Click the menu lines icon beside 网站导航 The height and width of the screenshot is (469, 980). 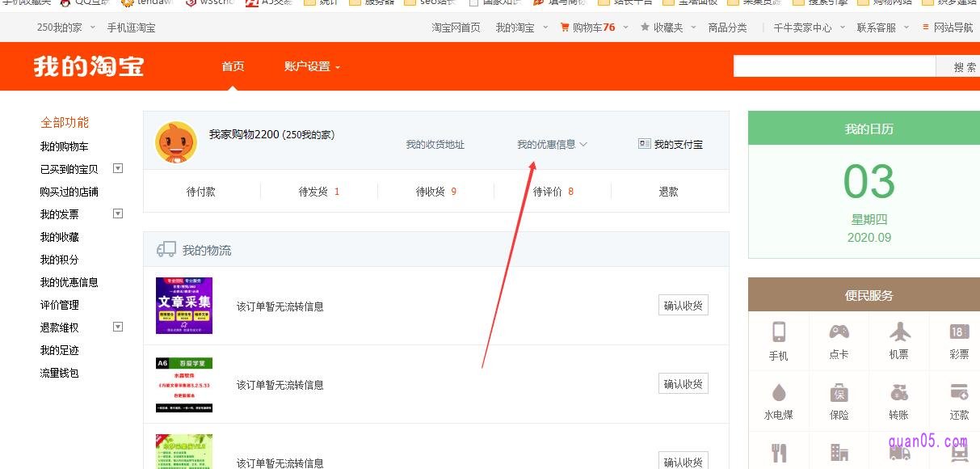(x=926, y=27)
